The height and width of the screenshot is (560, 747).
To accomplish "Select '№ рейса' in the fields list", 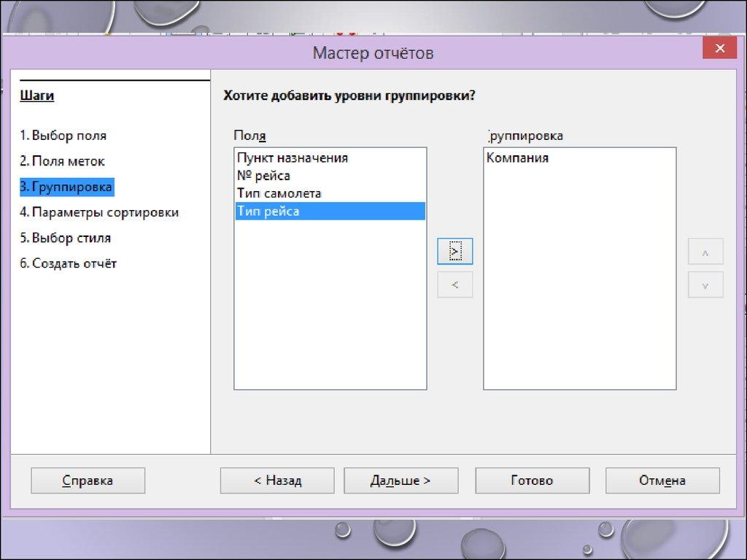I will 263,176.
